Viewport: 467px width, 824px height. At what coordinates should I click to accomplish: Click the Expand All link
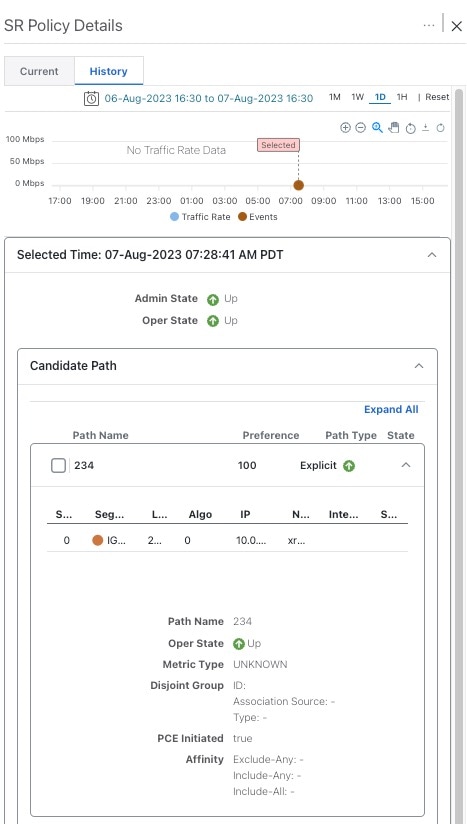pos(391,409)
